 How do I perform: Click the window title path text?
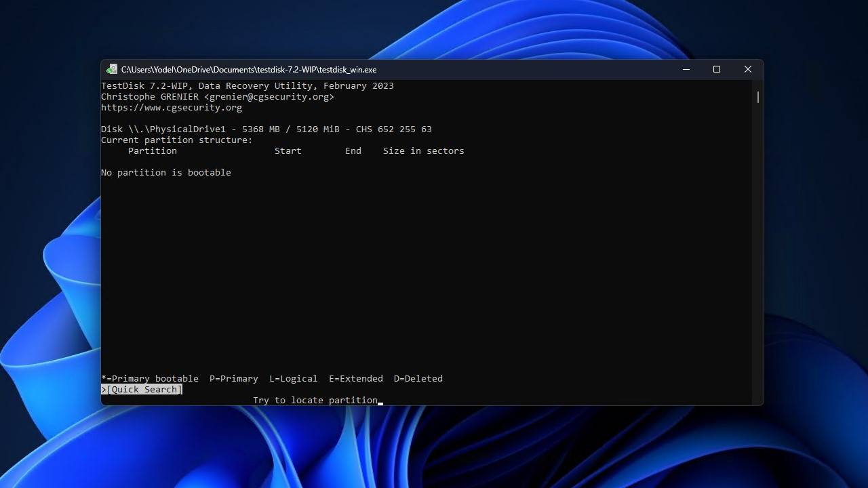(249, 70)
